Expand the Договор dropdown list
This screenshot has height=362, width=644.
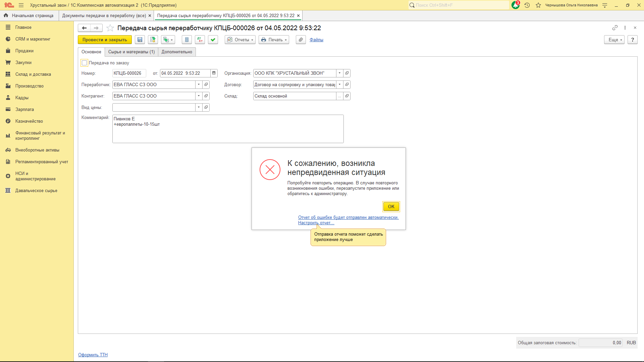click(339, 84)
